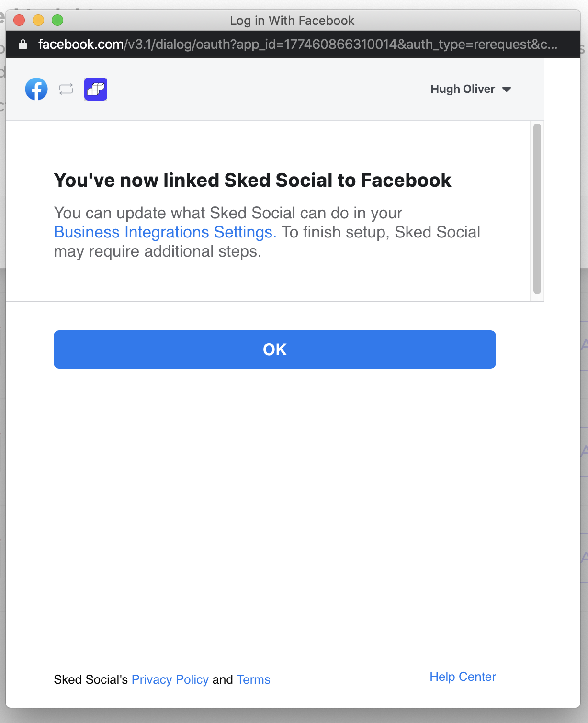Click the dialog's vertical scrollbar
The height and width of the screenshot is (723, 588).
537,209
